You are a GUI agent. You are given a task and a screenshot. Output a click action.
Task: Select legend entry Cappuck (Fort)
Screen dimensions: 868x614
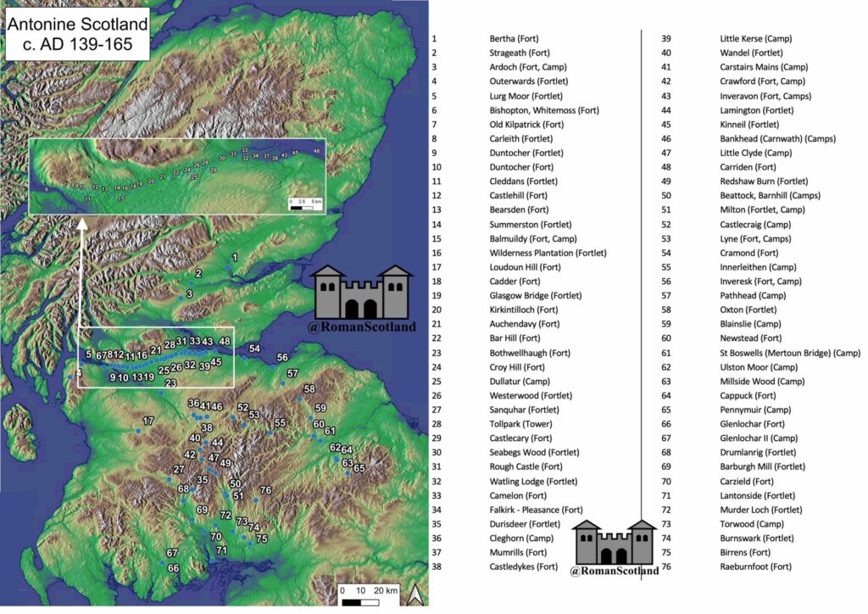coord(748,395)
